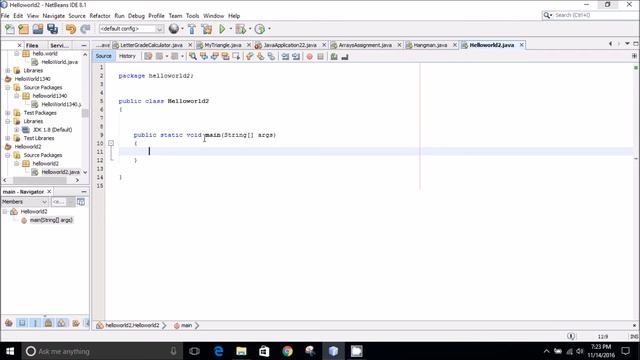Image resolution: width=640 pixels, height=360 pixels.
Task: Click the project tree vertical scrollbar thumb
Action: click(x=85, y=113)
